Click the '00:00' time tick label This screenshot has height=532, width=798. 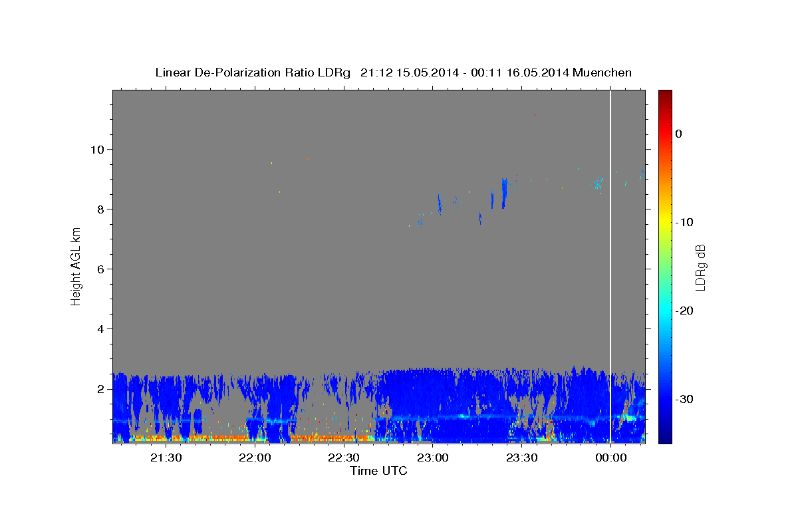point(611,458)
